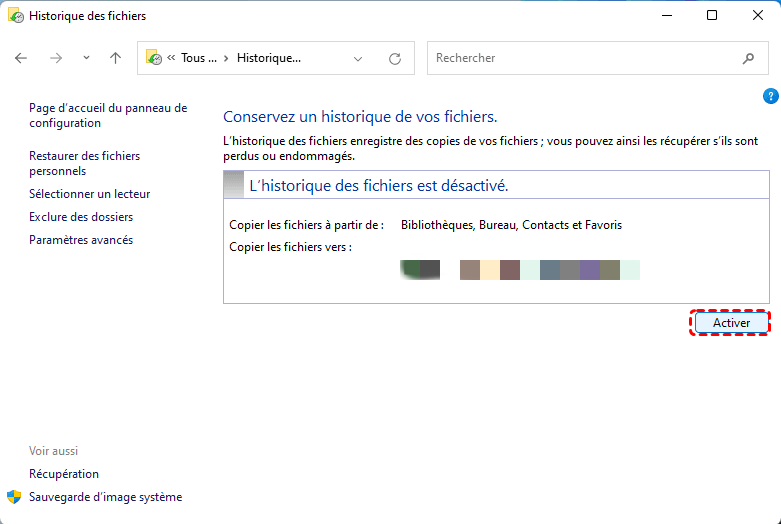The width and height of the screenshot is (781, 524).
Task: Open the blue help question mark
Action: pos(770,96)
